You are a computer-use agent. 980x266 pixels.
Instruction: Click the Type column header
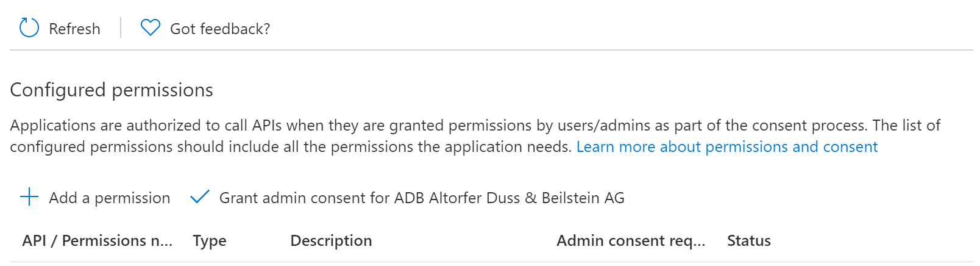point(210,241)
